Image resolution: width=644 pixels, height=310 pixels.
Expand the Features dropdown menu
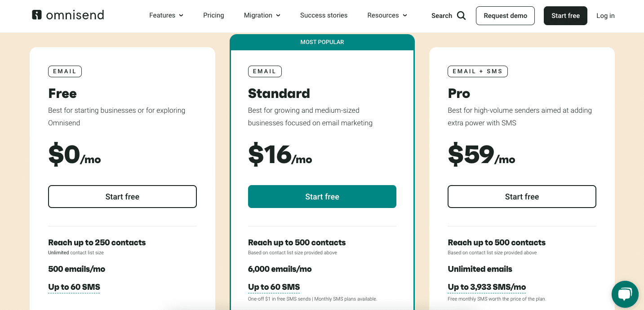pyautogui.click(x=166, y=15)
